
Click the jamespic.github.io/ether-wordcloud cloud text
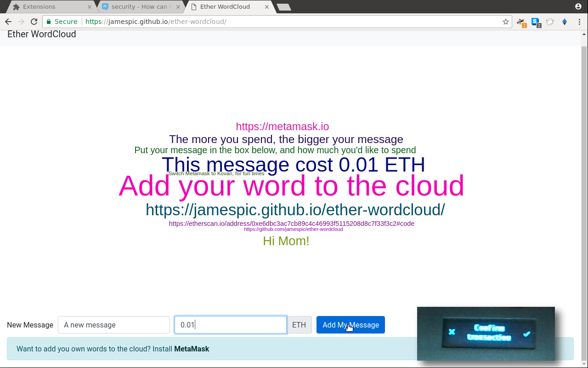[295, 210]
